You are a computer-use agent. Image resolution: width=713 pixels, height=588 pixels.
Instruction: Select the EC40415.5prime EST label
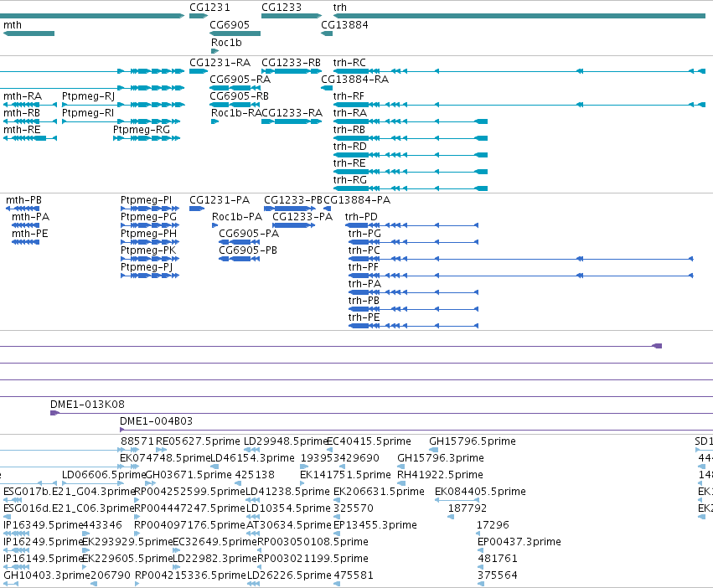tap(369, 441)
